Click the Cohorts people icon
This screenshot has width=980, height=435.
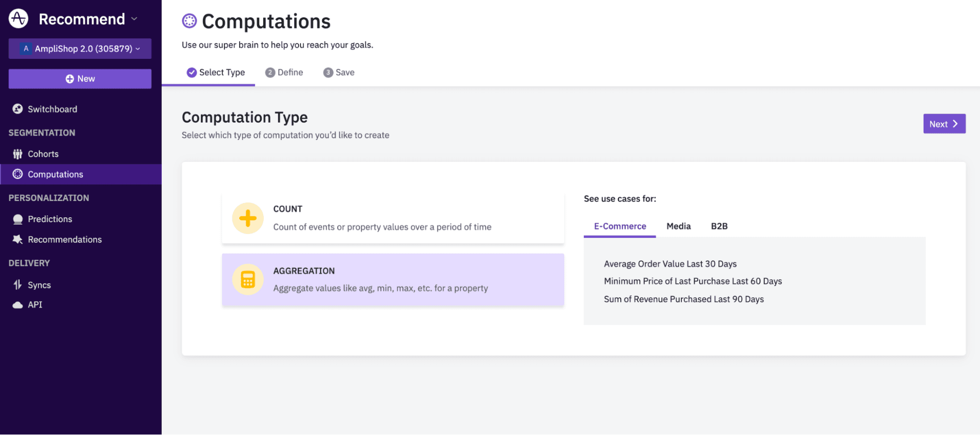(x=18, y=154)
